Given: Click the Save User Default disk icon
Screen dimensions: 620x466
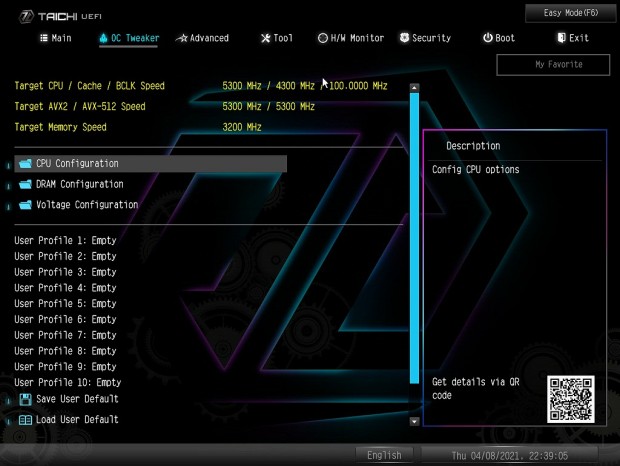Looking at the screenshot, I should pyautogui.click(x=25, y=399).
